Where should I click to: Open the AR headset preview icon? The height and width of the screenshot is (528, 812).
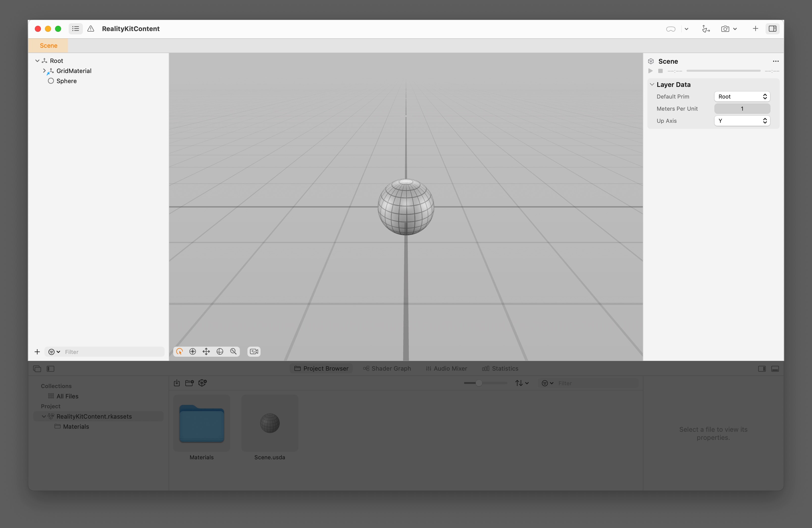click(671, 29)
